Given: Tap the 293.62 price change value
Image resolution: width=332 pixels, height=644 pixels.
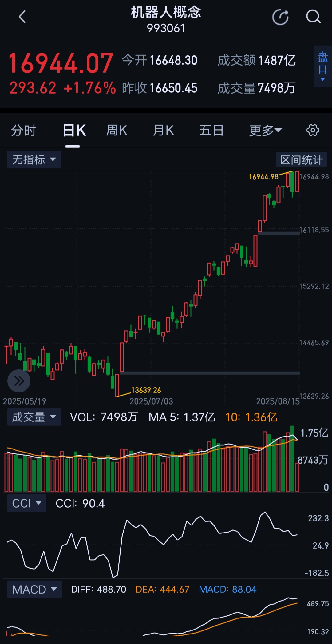Looking at the screenshot, I should 33,88.
